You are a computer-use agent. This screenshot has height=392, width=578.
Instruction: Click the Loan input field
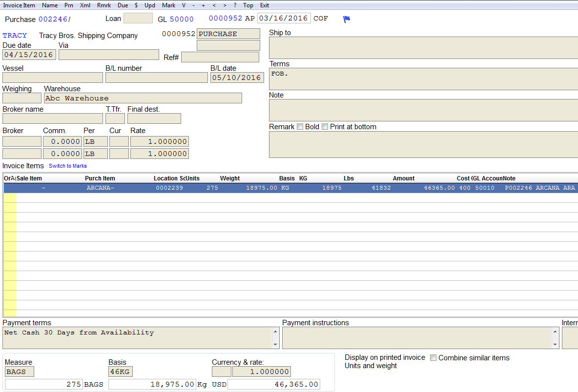click(138, 18)
